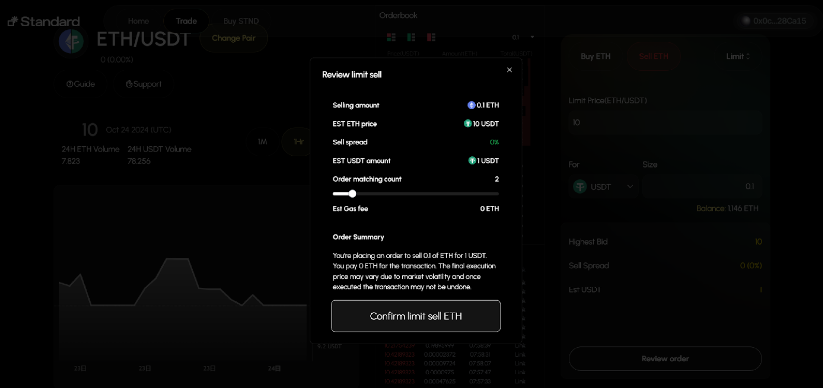Switch to the Buy ETH tab
This screenshot has height=388, width=823.
pos(596,56)
